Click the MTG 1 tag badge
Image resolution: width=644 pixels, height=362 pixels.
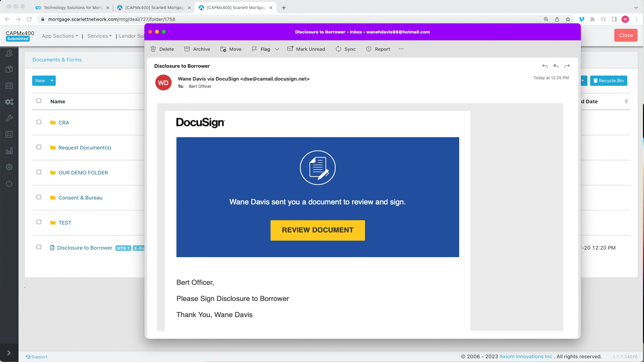(x=123, y=248)
